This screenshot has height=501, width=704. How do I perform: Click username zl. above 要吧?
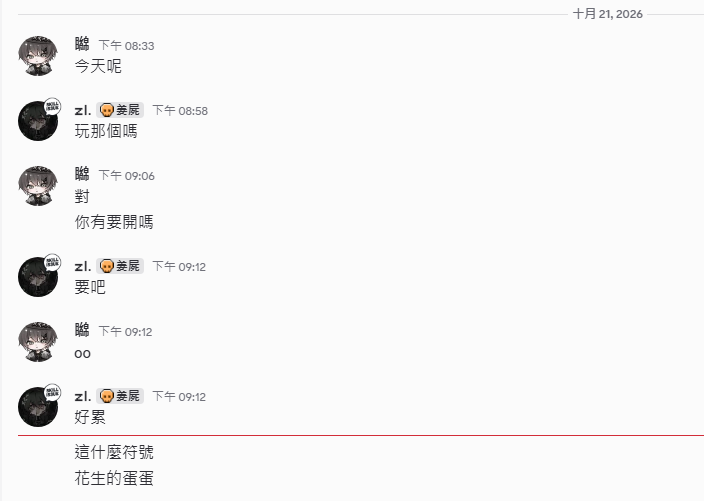point(83,266)
